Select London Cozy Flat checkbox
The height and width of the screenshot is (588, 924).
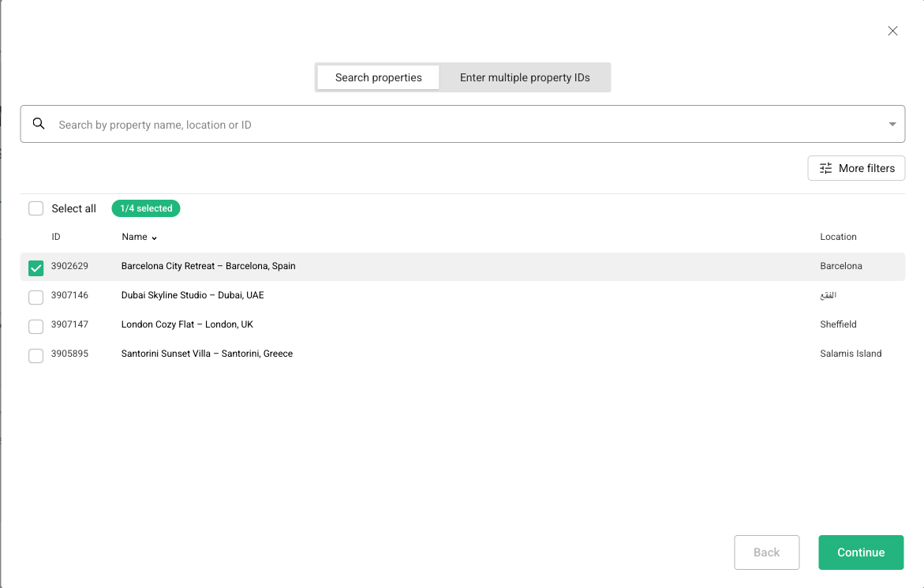tap(36, 326)
